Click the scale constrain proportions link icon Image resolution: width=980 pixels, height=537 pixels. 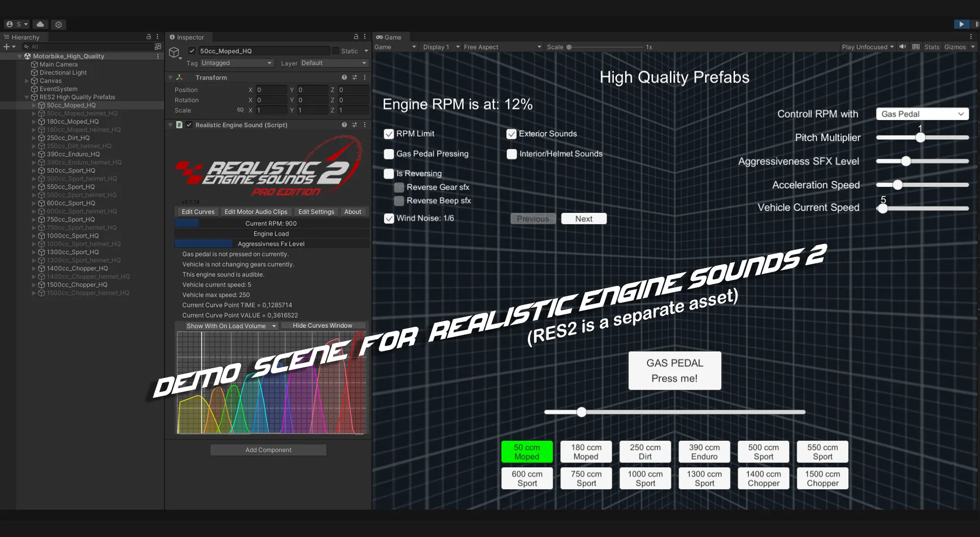[240, 110]
